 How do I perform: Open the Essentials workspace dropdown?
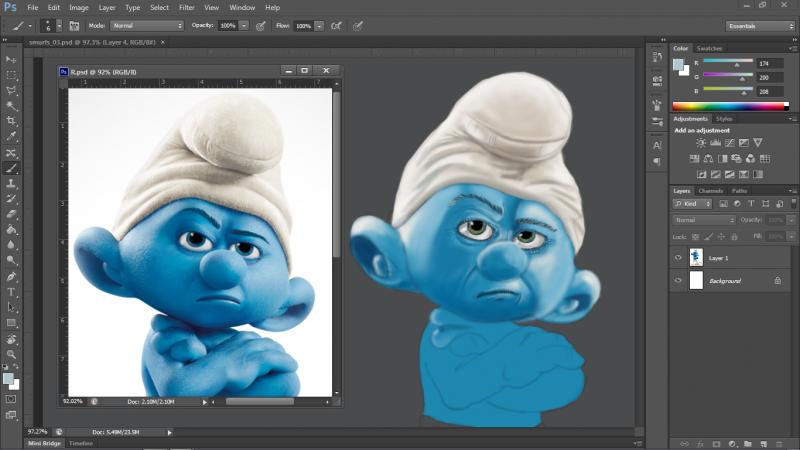coord(760,26)
